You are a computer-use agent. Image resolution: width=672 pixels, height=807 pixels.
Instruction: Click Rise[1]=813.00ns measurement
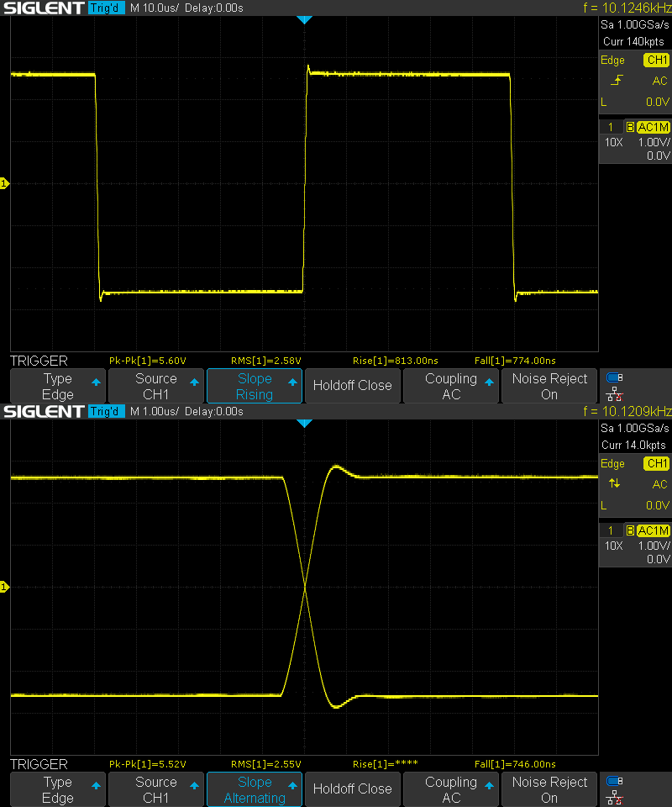point(396,361)
